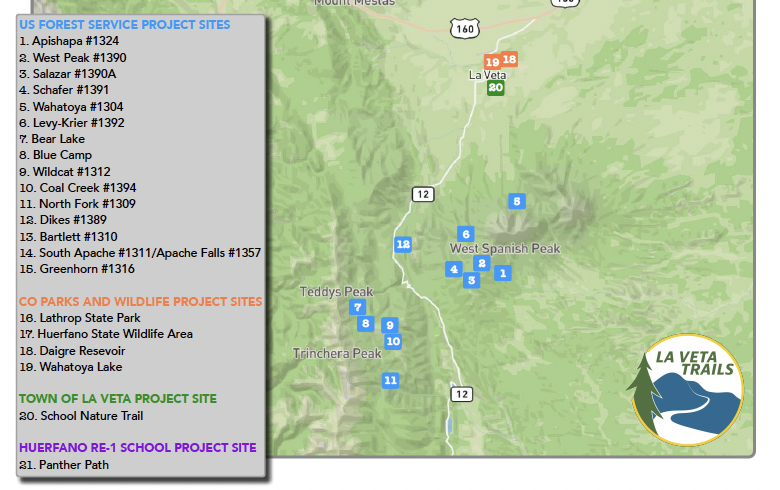The image size is (780, 490).
Task: Open blue map marker number 10
Action: coord(393,341)
